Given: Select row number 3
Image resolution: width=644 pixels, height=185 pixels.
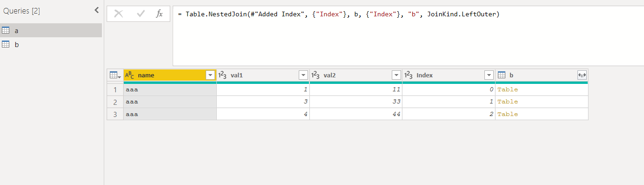Looking at the screenshot, I should (115, 114).
